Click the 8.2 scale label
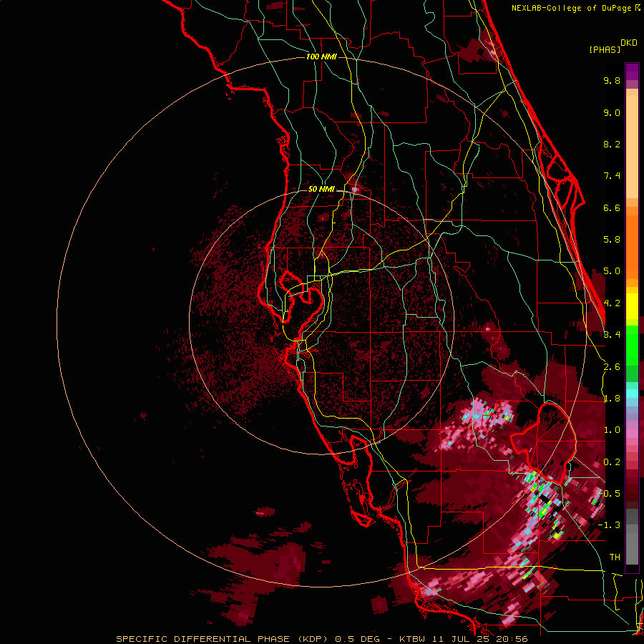Screen dimensions: 644x644 (x=612, y=144)
